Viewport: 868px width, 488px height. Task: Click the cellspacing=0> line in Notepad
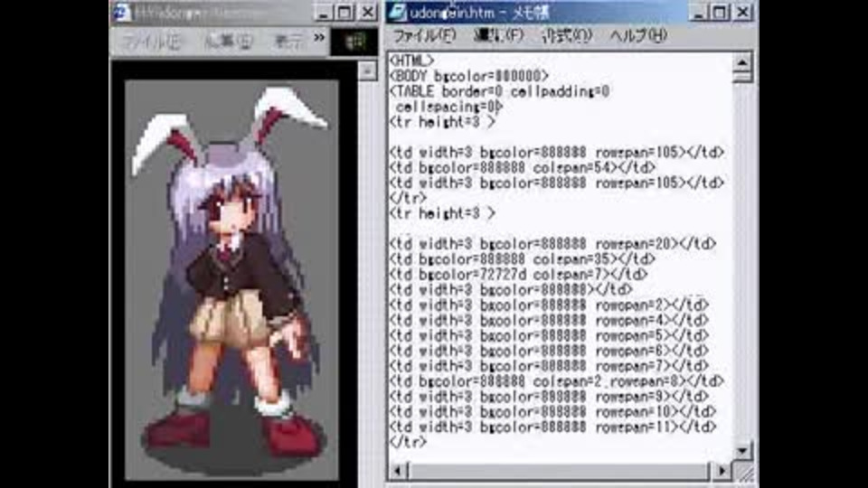[x=449, y=107]
